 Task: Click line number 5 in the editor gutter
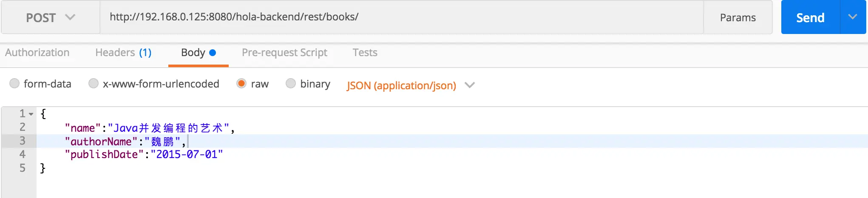[x=23, y=168]
